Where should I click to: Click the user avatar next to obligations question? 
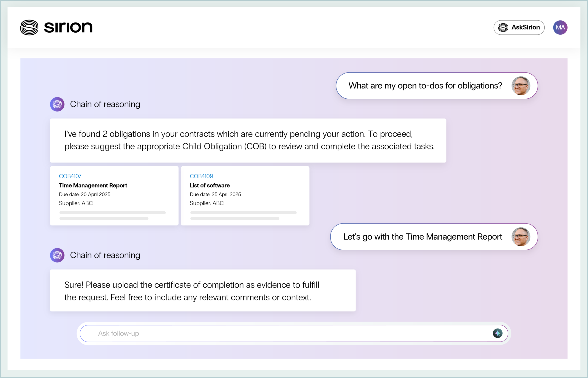pos(521,86)
